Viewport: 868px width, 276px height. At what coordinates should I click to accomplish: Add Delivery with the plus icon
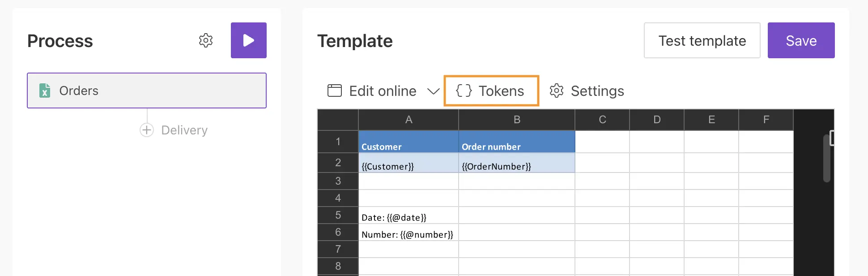pos(147,130)
